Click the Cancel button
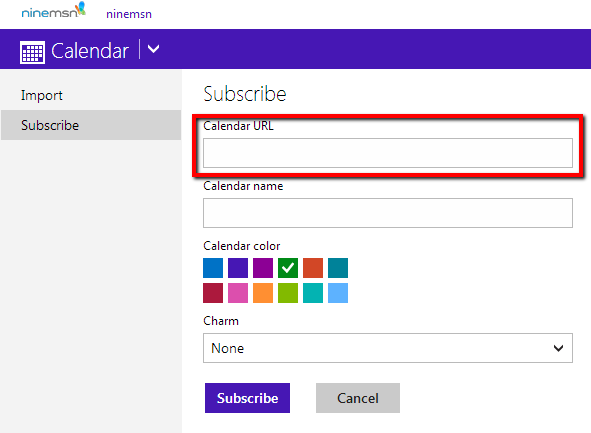 [x=358, y=398]
